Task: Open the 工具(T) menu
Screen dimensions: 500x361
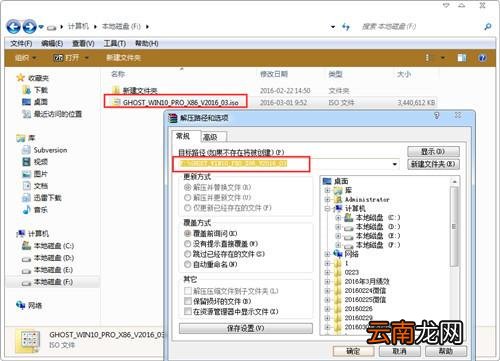Action: (115, 43)
